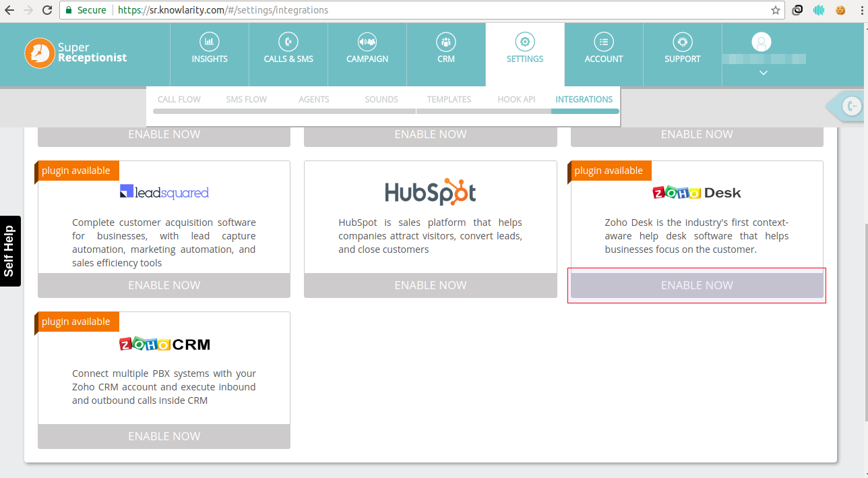Image resolution: width=868 pixels, height=478 pixels.
Task: Open the circular extension icon beside star
Action: pyautogui.click(x=797, y=10)
